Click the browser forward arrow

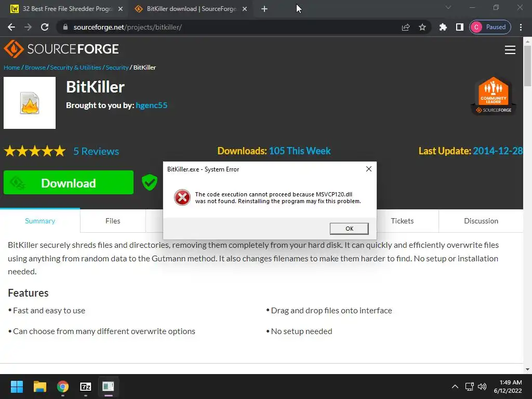tap(28, 27)
